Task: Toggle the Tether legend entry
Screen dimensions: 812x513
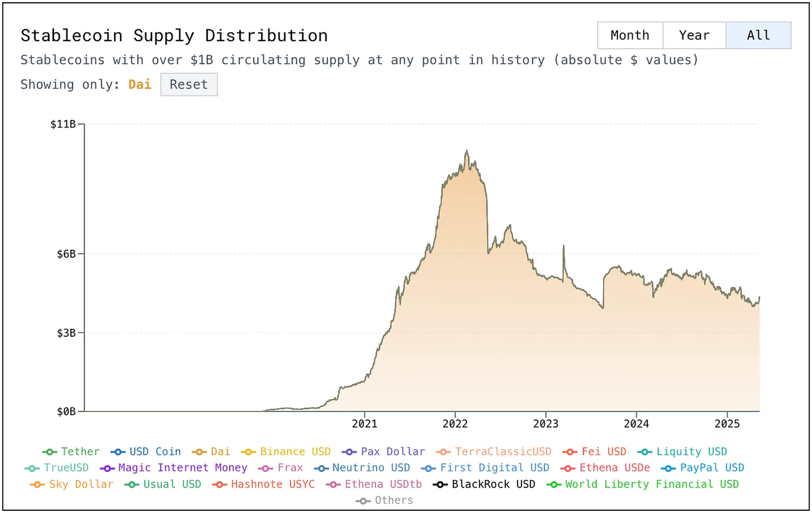Action: coord(71,452)
